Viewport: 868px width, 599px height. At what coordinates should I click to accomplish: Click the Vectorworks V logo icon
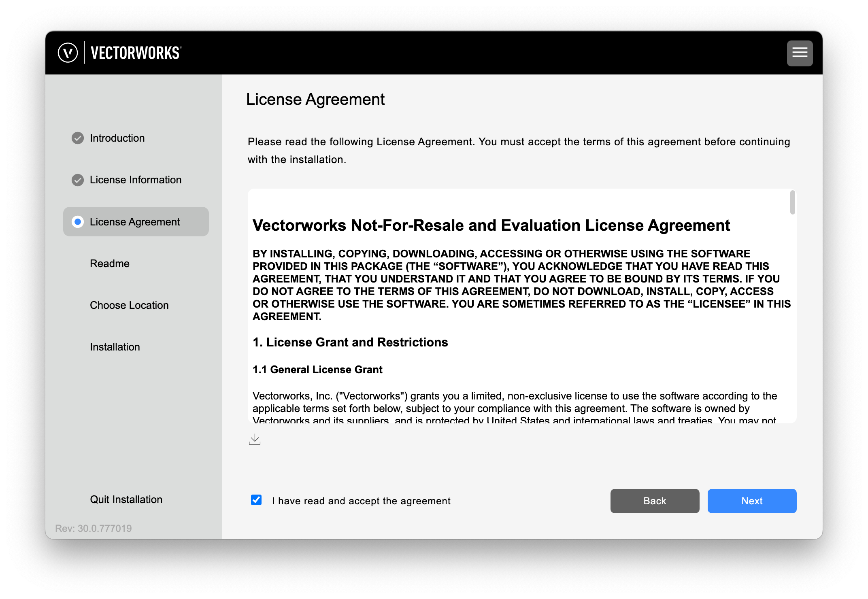[68, 53]
